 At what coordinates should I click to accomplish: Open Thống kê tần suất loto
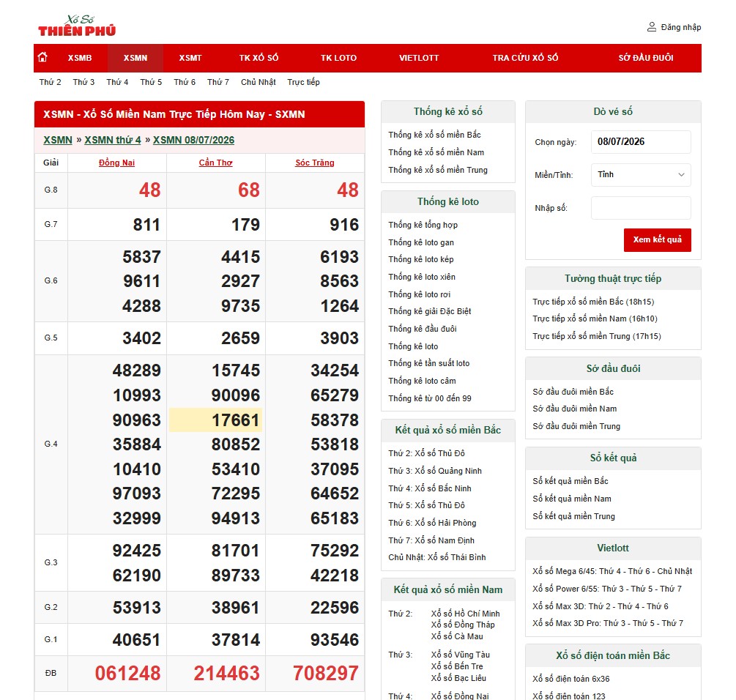pyautogui.click(x=428, y=363)
